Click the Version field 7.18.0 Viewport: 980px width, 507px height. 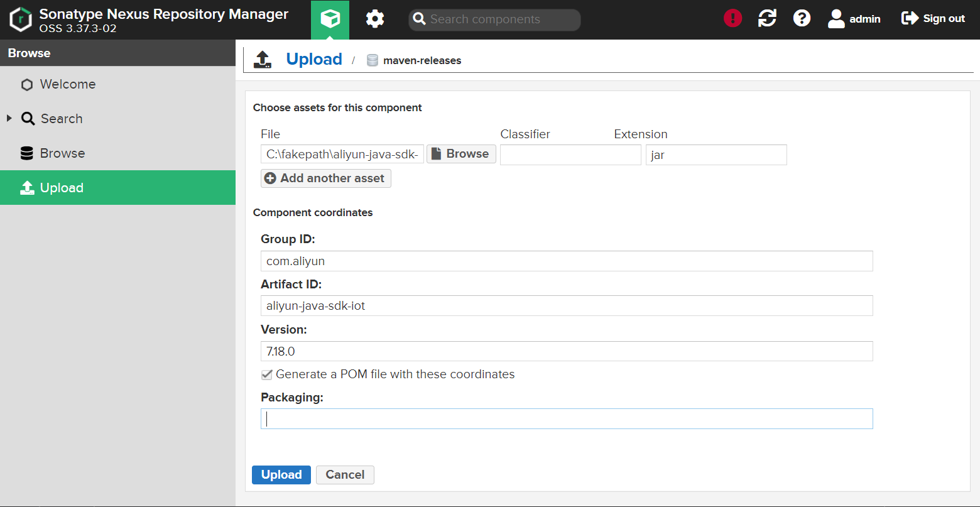pyautogui.click(x=567, y=351)
